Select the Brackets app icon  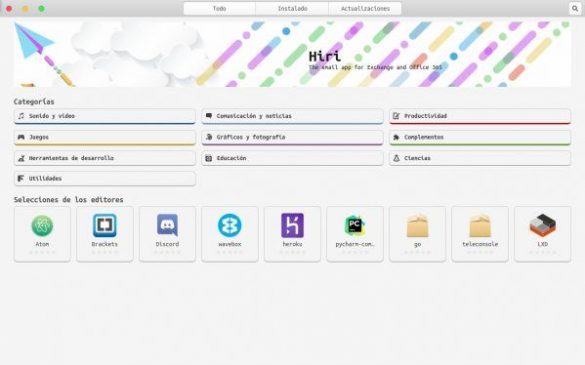coord(104,225)
